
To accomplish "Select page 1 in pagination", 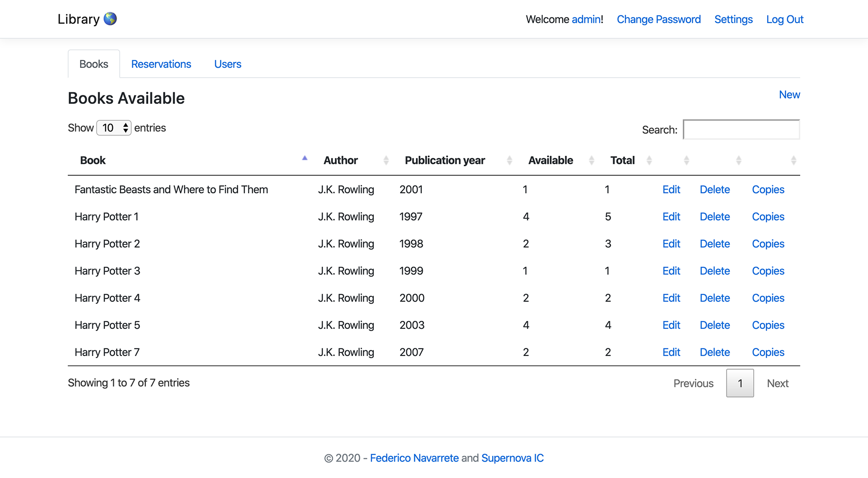I will tap(740, 383).
